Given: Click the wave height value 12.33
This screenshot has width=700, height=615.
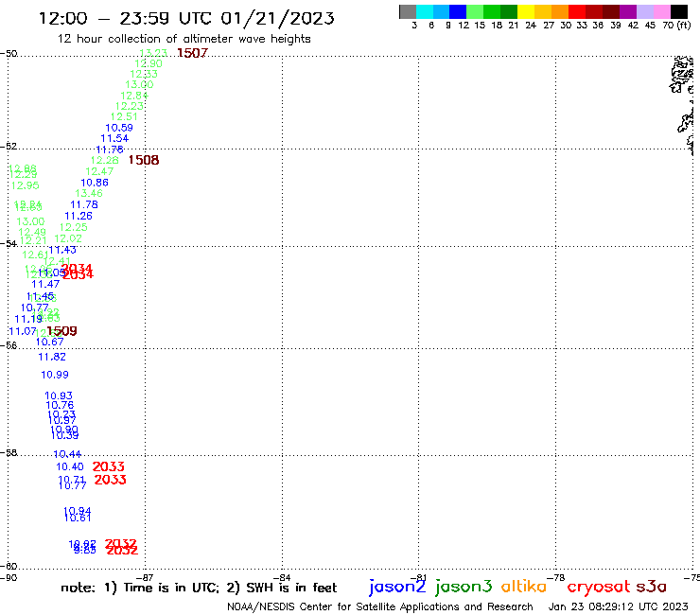Looking at the screenshot, I should click(x=144, y=74).
